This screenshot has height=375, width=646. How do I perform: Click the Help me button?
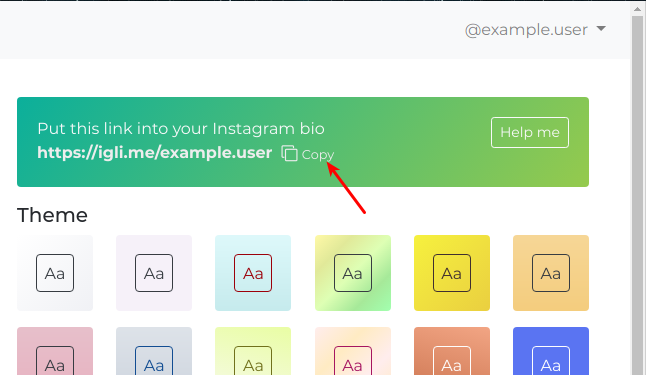[x=530, y=132]
